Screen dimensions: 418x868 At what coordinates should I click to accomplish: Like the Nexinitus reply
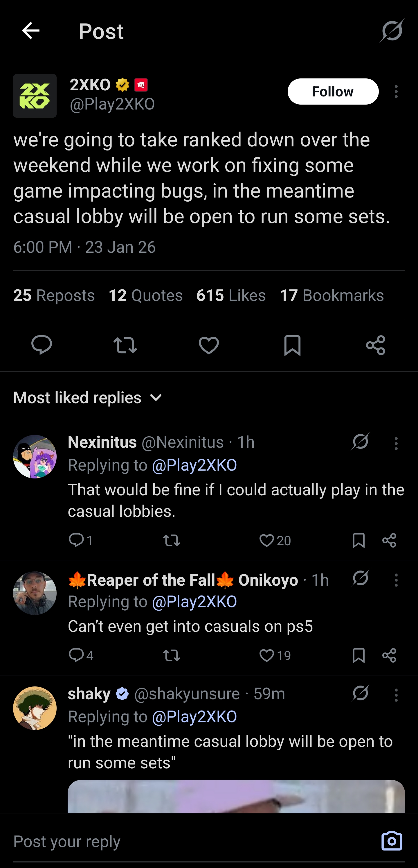[x=267, y=541]
